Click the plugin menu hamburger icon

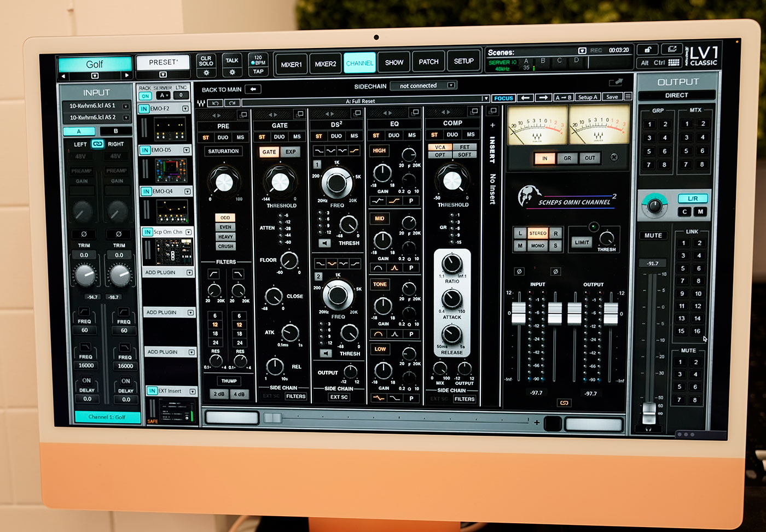(x=628, y=97)
